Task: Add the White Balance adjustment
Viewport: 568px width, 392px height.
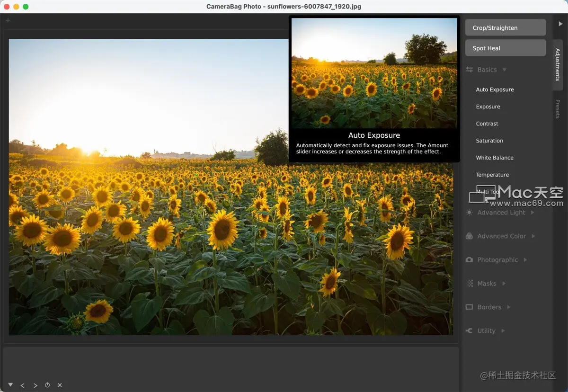Action: click(495, 158)
